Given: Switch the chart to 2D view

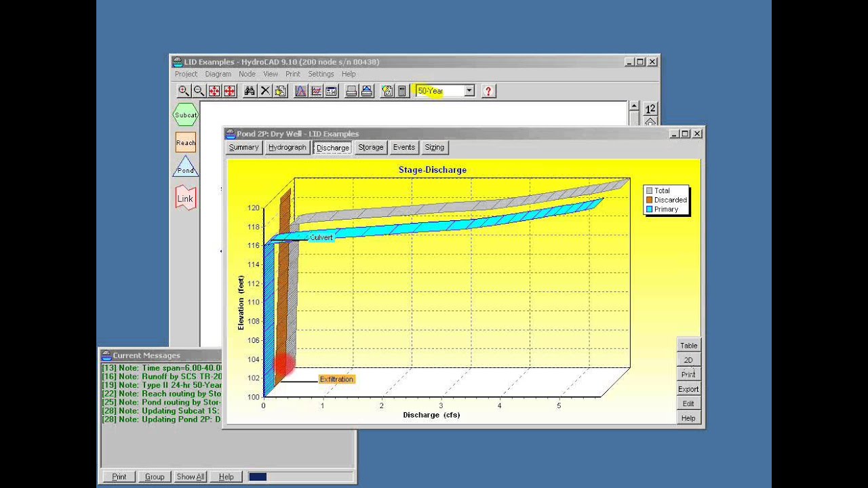Looking at the screenshot, I should pyautogui.click(x=688, y=360).
